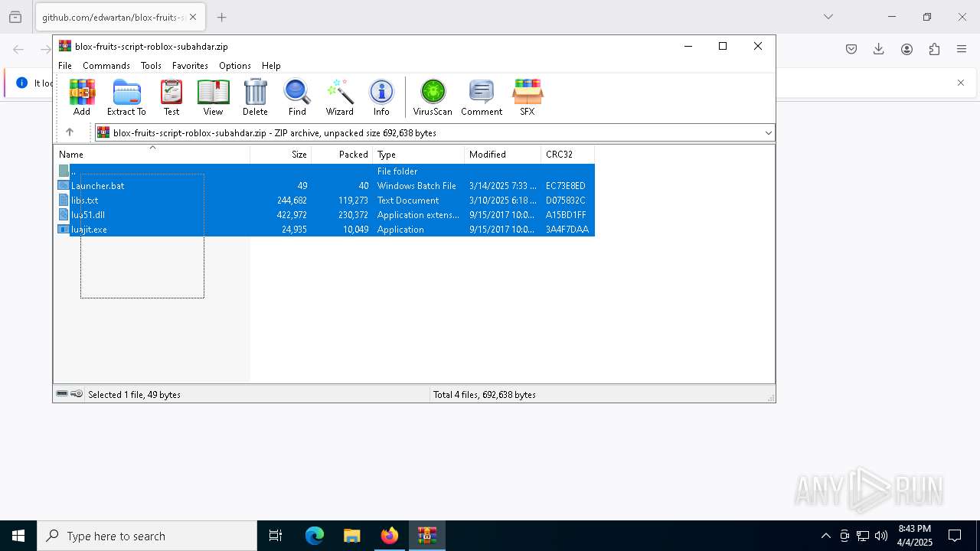Image resolution: width=980 pixels, height=551 pixels.
Task: Open Extract To from WinRAR toolbar
Action: pos(126,97)
